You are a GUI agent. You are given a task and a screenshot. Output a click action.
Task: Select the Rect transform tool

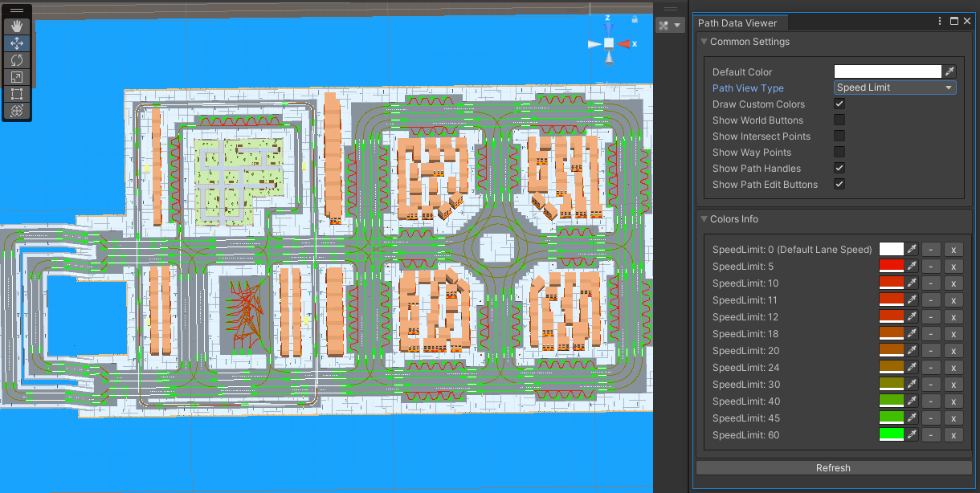[17, 94]
